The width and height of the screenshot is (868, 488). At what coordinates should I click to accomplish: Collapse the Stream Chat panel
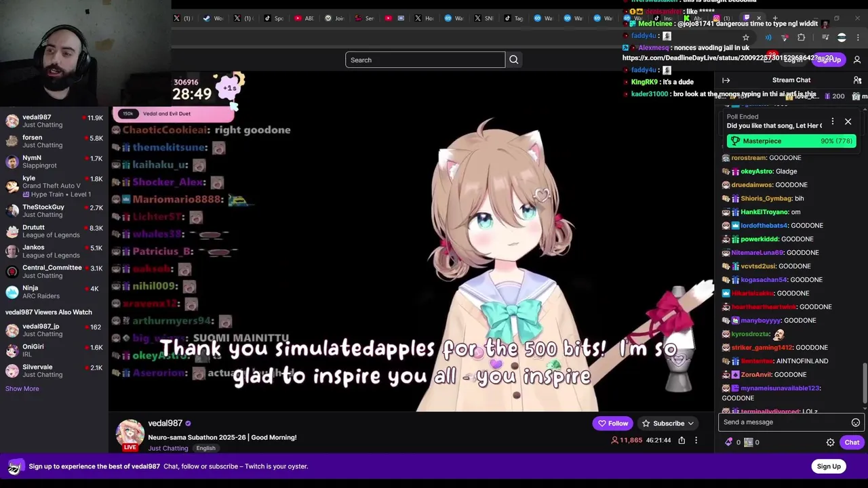[x=726, y=80]
